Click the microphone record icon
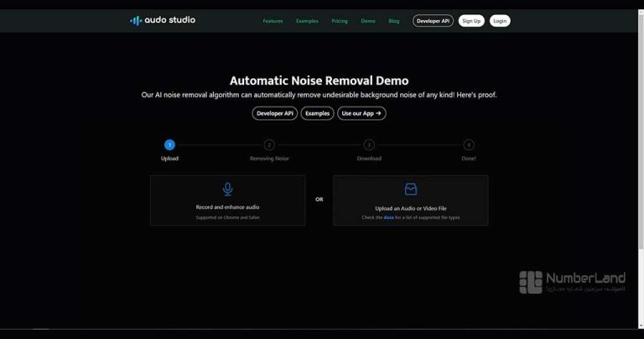The height and width of the screenshot is (339, 644). [227, 190]
